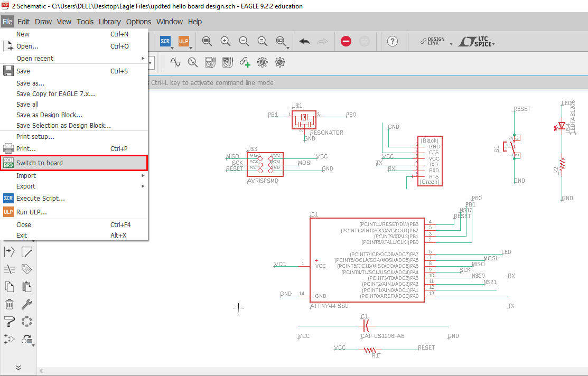Select the Label tag tool
The width and height of the screenshot is (588, 376).
(x=26, y=269)
